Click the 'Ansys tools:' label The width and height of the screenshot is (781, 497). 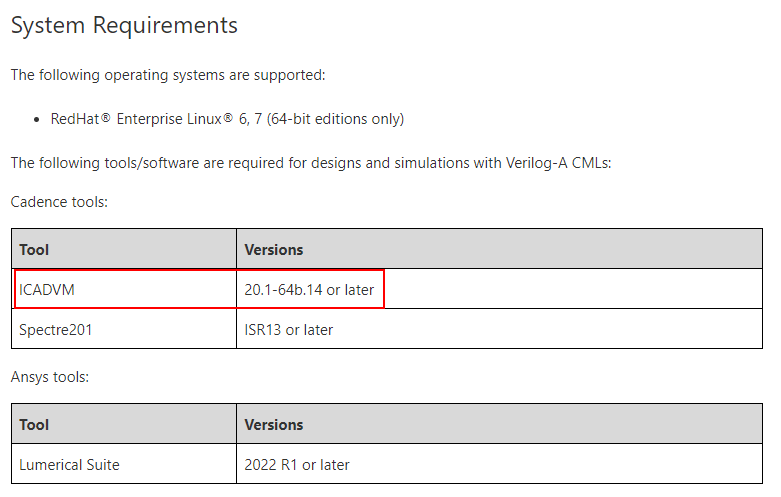pyautogui.click(x=50, y=377)
